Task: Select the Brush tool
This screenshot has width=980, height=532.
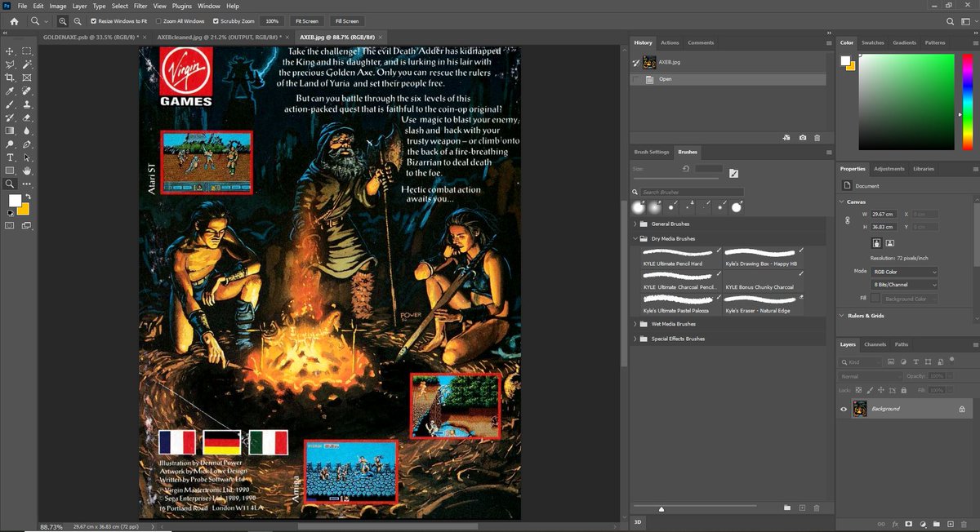Action: [11, 104]
